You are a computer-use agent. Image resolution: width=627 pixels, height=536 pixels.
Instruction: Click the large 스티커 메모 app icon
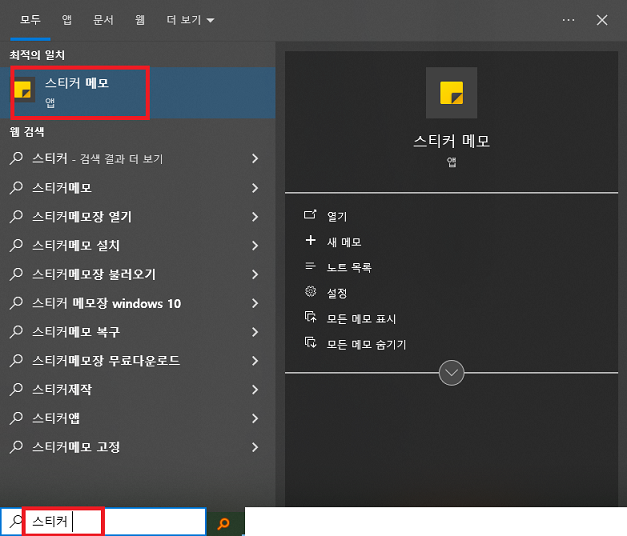pos(451,93)
